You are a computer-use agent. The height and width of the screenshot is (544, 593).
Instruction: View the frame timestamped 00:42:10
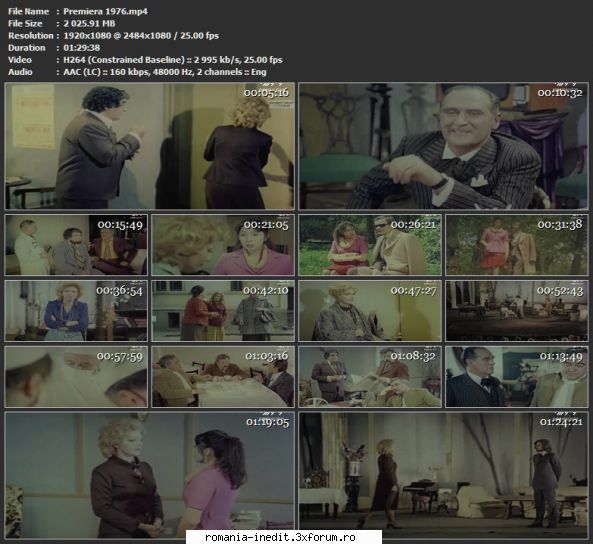[223, 311]
